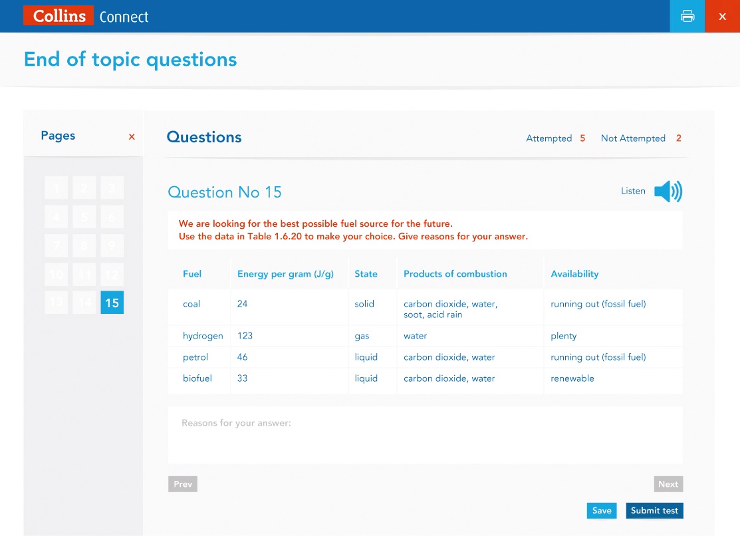Jump to page 12 in Pages panel
This screenshot has width=740, height=560.
tap(112, 274)
